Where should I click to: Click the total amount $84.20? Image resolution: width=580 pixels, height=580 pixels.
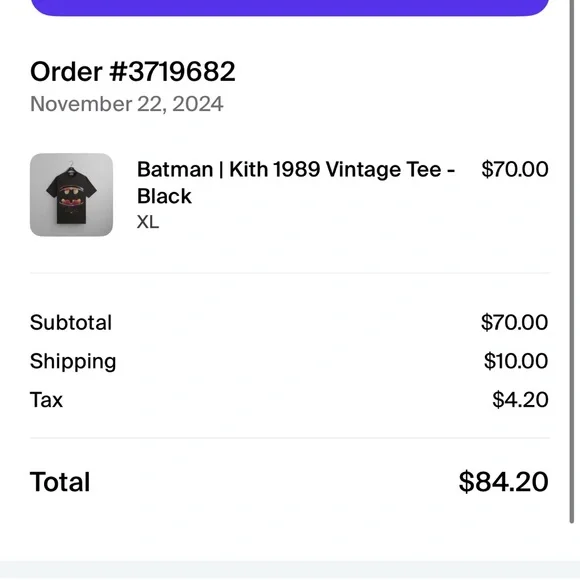pyautogui.click(x=503, y=482)
